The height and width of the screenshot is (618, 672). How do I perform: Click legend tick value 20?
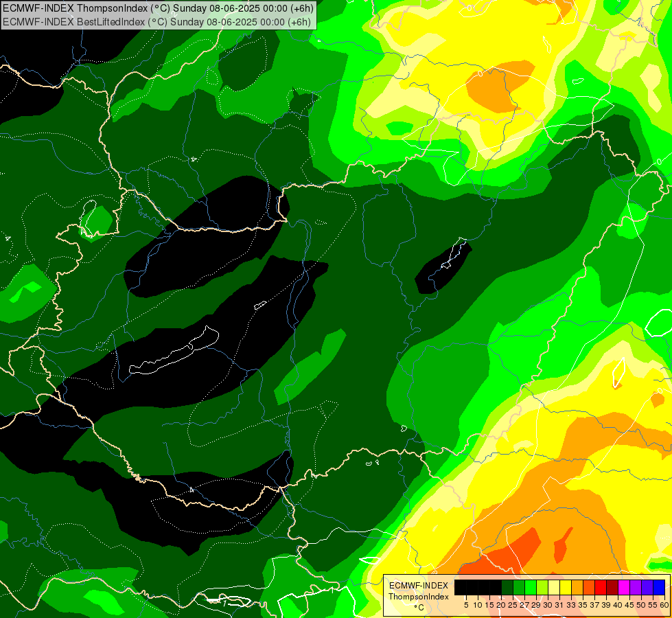pyautogui.click(x=501, y=605)
